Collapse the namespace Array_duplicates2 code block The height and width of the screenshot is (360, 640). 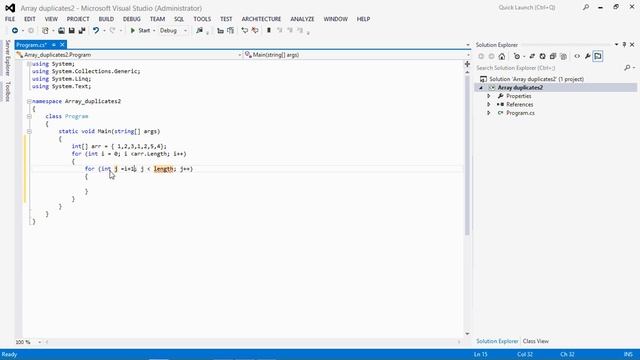(x=29, y=101)
